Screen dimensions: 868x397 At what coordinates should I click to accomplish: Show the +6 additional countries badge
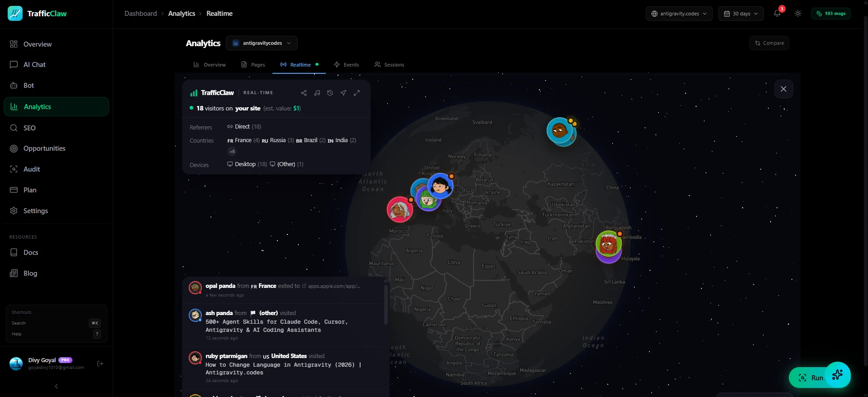[232, 152]
